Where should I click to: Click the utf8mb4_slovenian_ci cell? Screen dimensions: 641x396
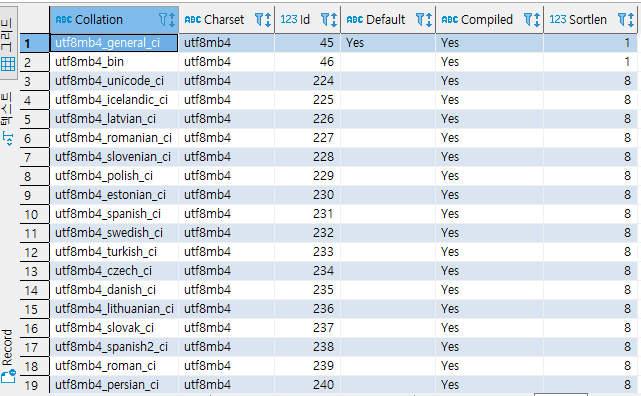[114, 157]
